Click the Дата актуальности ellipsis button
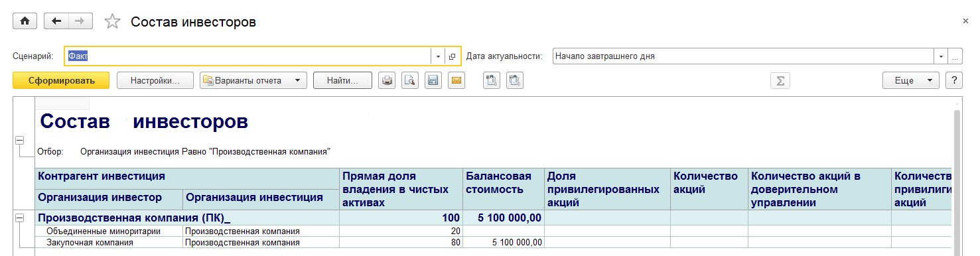The image size is (980, 256). point(955,56)
